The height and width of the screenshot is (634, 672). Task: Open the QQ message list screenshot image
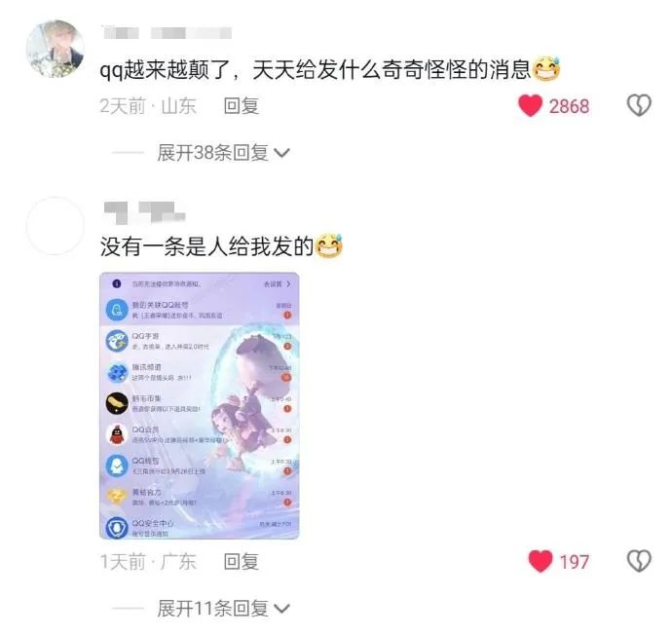200,405
